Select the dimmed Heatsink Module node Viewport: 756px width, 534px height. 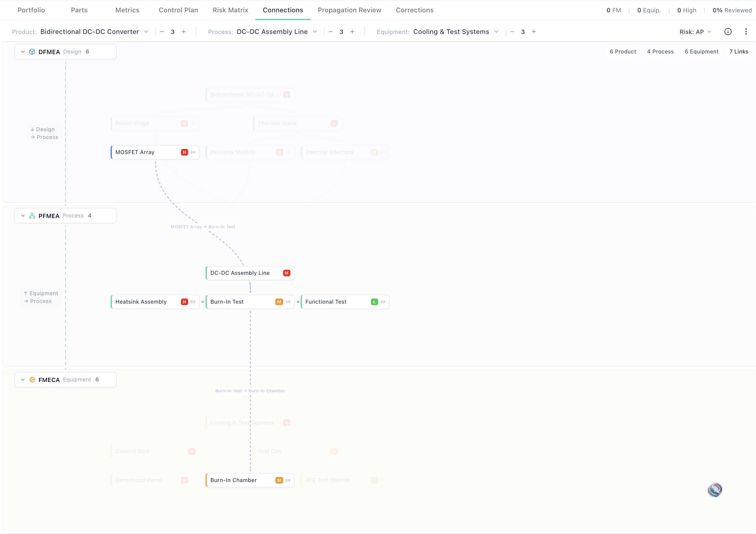click(x=250, y=152)
